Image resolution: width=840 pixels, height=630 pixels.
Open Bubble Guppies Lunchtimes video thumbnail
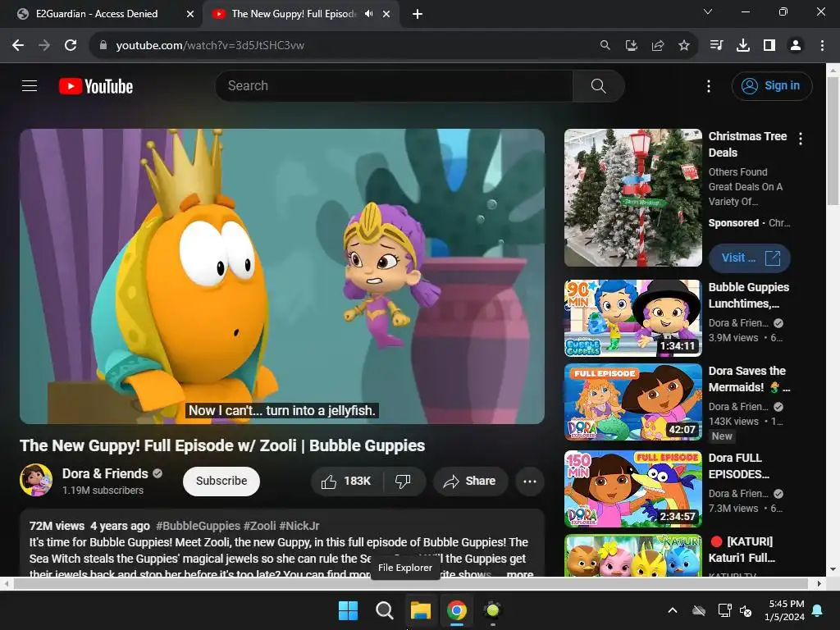[x=633, y=318]
